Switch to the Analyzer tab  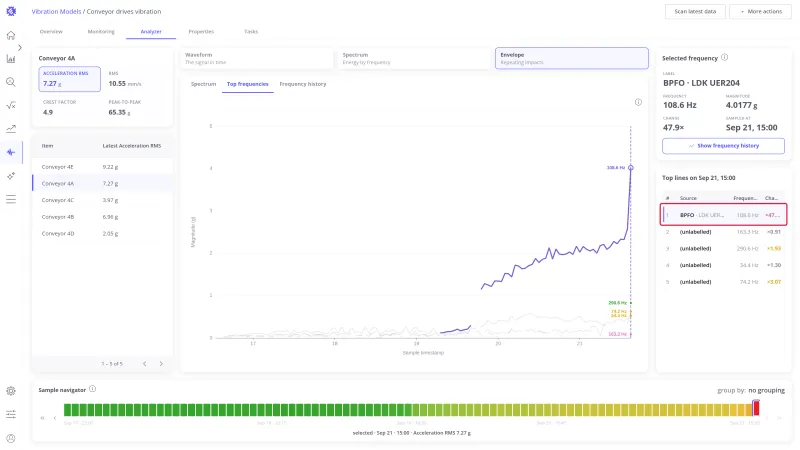point(151,32)
